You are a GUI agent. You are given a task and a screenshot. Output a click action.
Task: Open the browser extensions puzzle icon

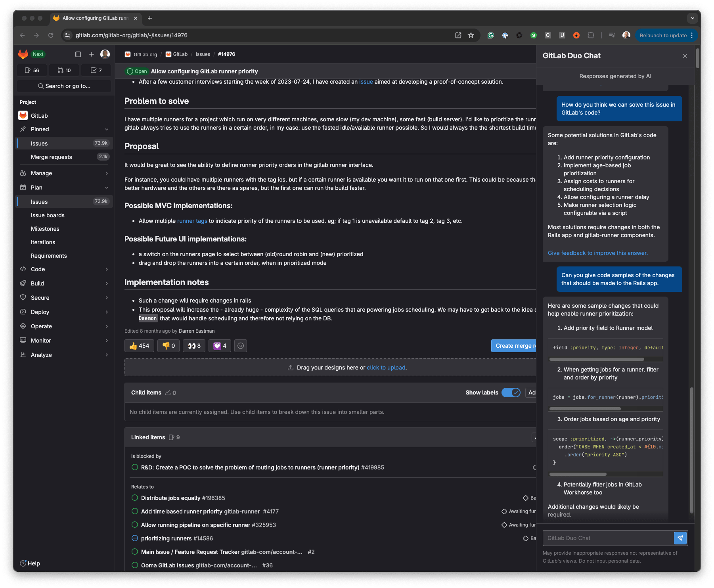click(591, 35)
